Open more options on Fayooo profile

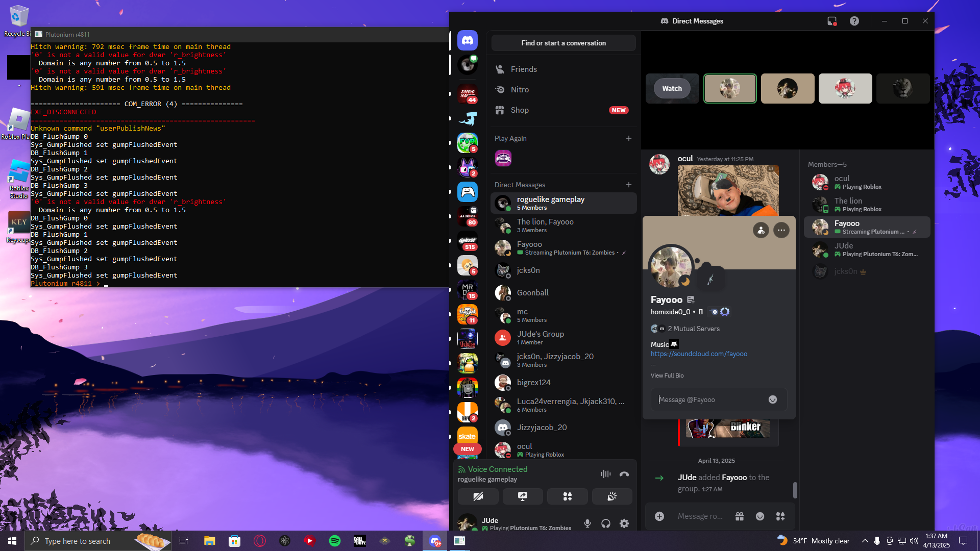[781, 230]
